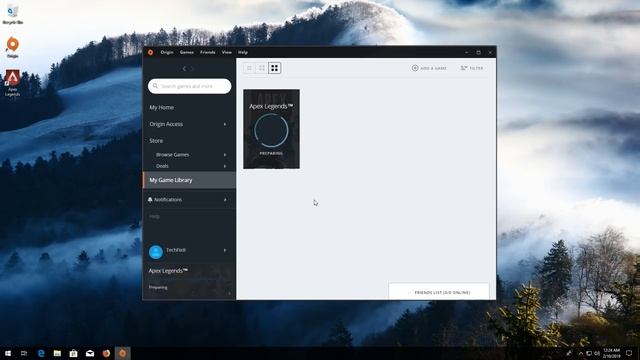Go forward with the right navigation arrow

192,69
